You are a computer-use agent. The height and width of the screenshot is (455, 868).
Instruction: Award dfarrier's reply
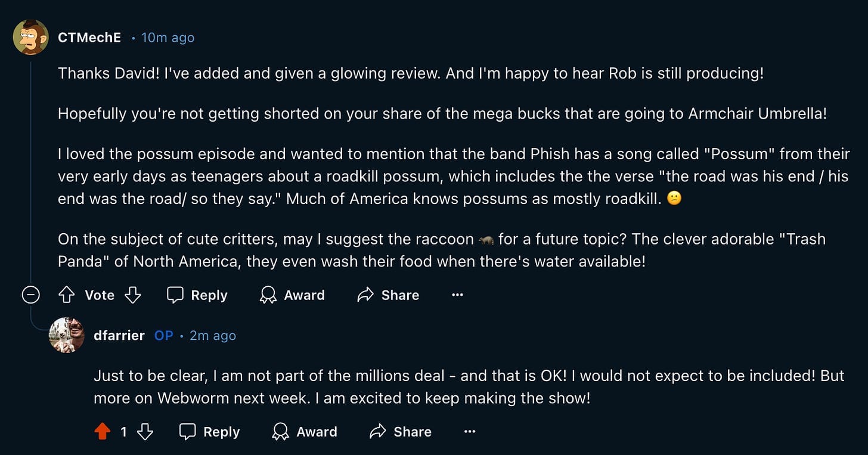coord(305,431)
